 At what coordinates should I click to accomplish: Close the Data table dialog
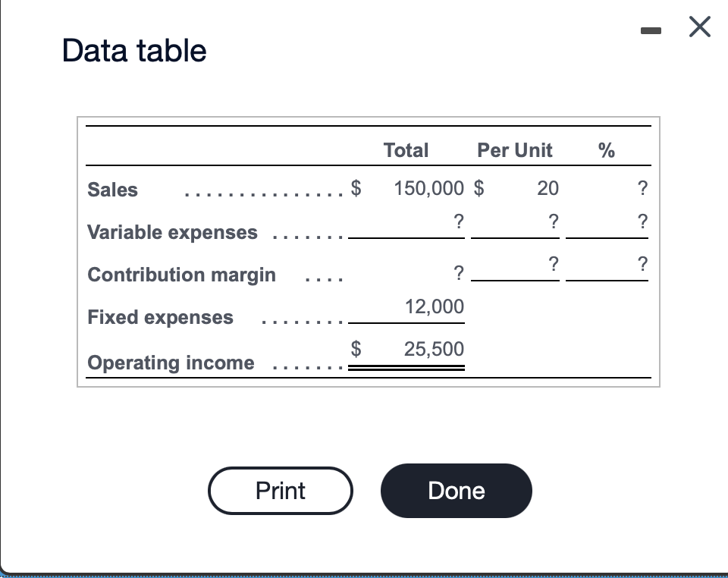coord(700,27)
